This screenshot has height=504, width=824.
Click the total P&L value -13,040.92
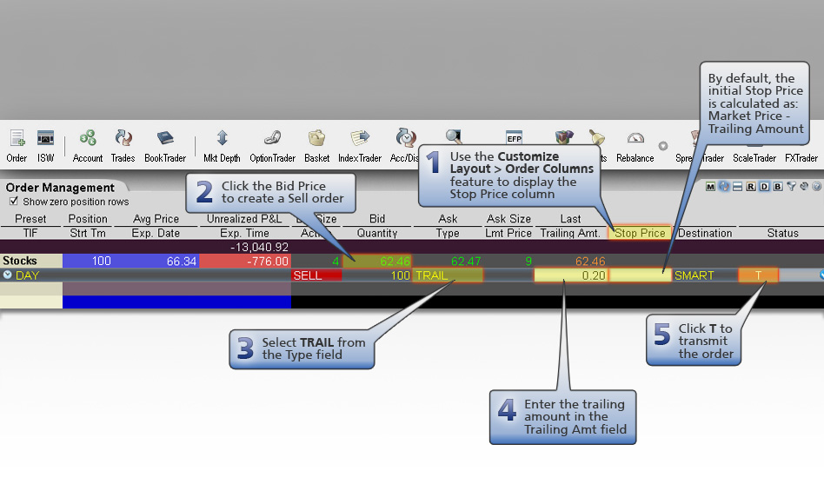[259, 247]
